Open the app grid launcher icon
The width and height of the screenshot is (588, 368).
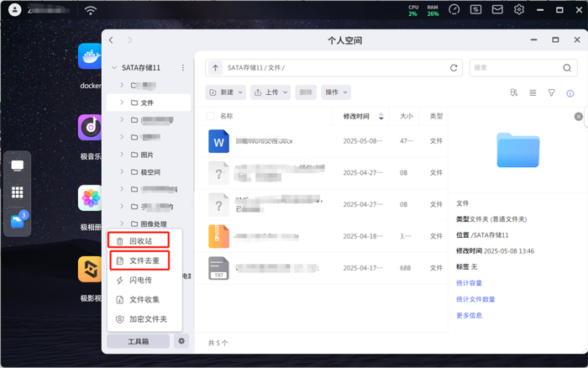[x=18, y=192]
